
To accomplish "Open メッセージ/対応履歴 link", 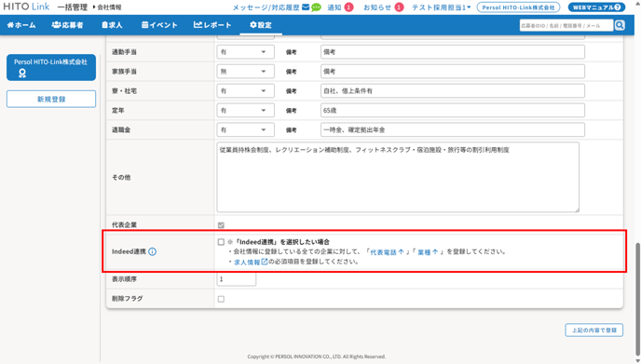I will click(266, 7).
